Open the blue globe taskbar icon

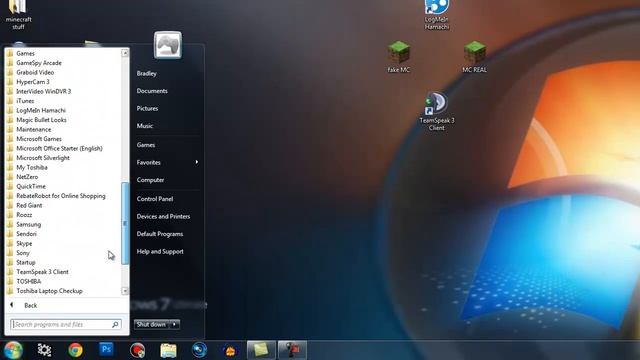click(199, 350)
